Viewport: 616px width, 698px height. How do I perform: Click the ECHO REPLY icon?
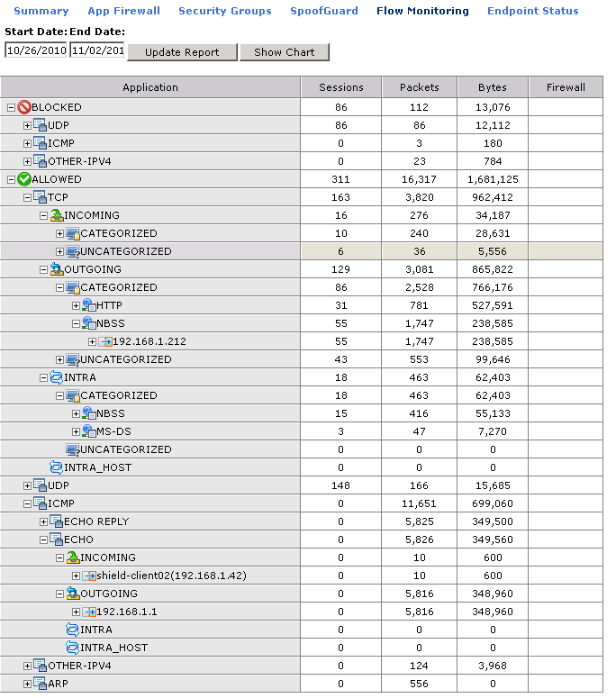(57, 521)
